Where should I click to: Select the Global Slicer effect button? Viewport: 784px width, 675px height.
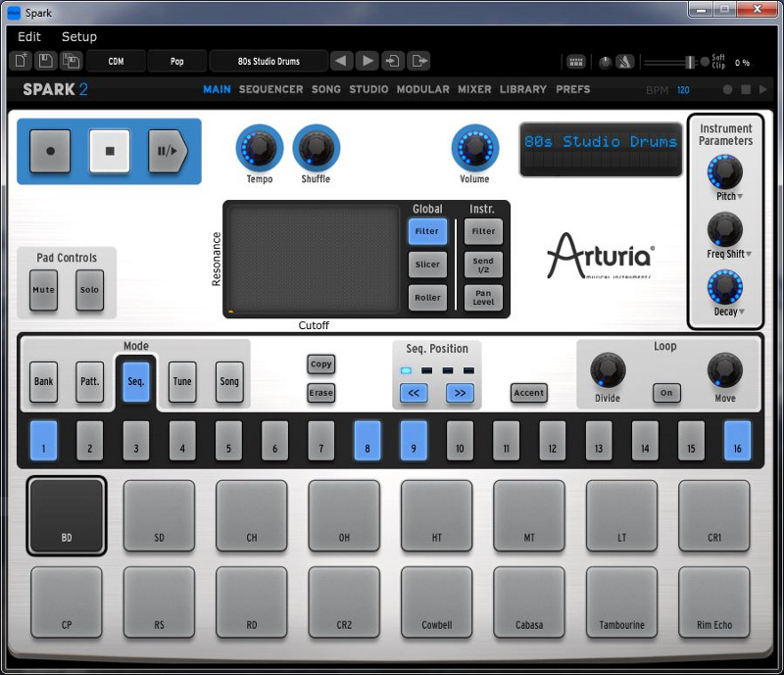pyautogui.click(x=427, y=265)
